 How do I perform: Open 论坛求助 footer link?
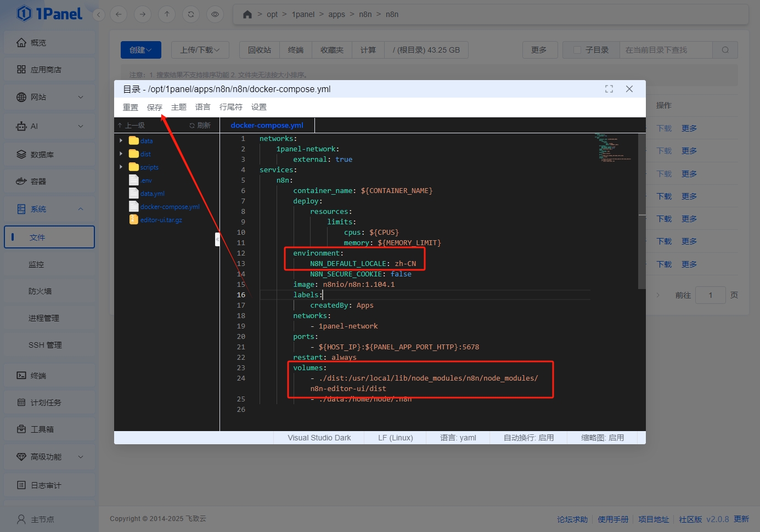coord(572,519)
